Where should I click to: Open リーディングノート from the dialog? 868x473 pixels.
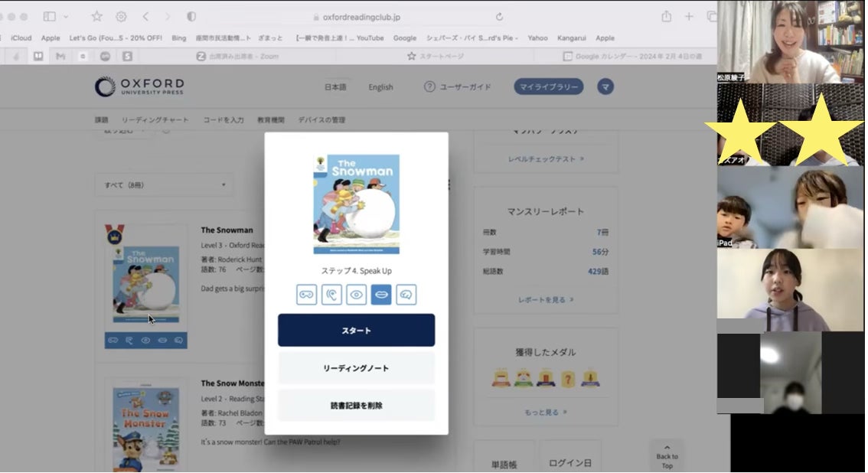(356, 368)
